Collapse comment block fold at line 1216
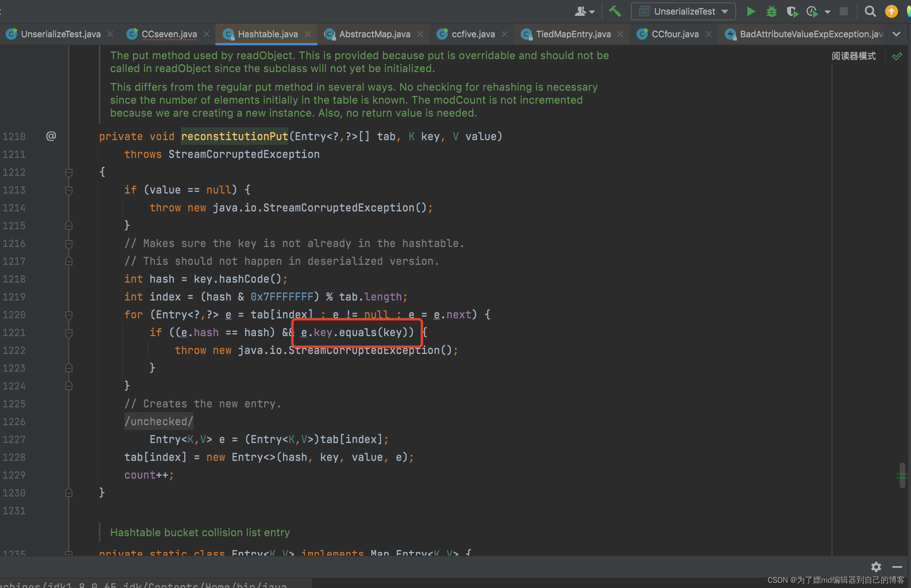This screenshot has width=911, height=588. tap(69, 244)
